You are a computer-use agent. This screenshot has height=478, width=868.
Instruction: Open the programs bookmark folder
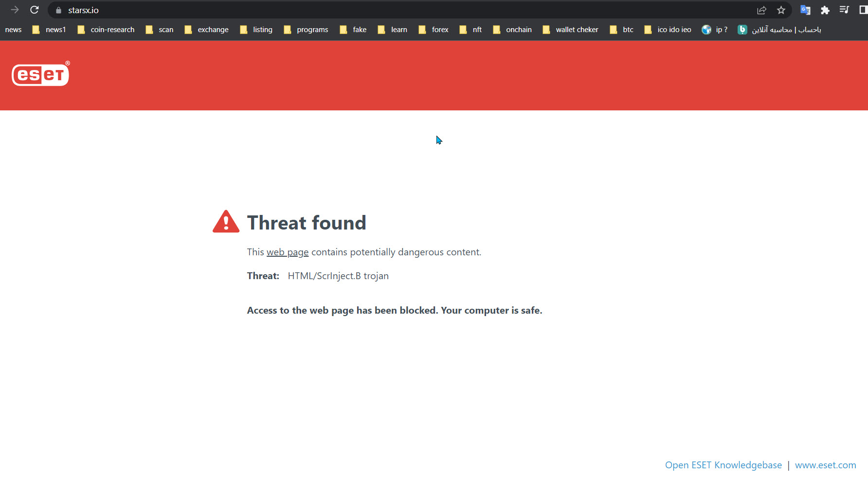(306, 30)
